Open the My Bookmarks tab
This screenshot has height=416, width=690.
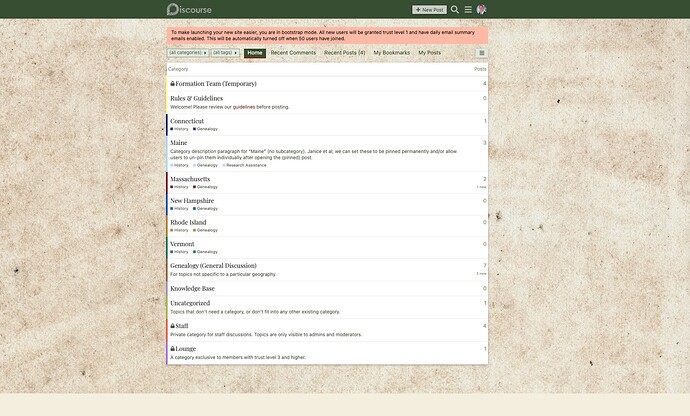[392, 53]
